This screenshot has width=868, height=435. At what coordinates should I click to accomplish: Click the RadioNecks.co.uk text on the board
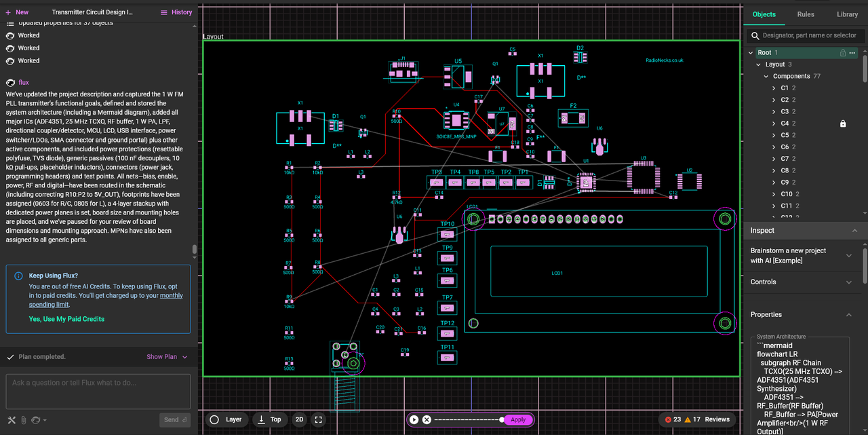(665, 60)
